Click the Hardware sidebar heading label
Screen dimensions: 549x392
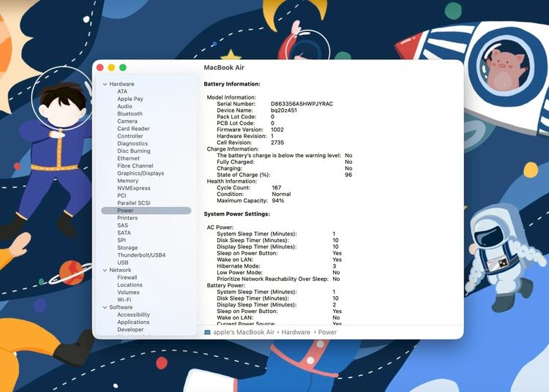(x=122, y=84)
